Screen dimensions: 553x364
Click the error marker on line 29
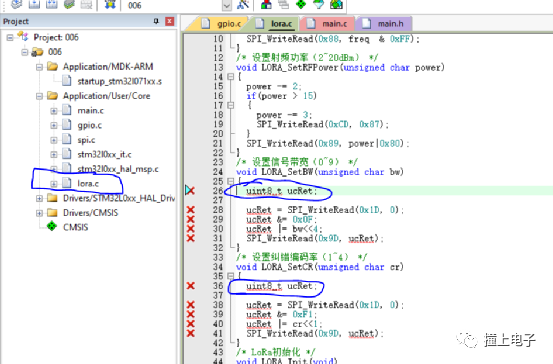(x=190, y=219)
